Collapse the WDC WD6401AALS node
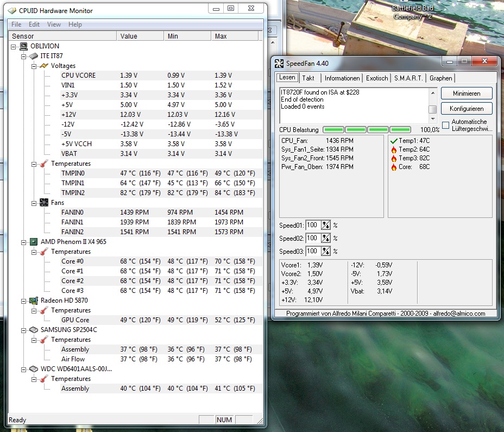The image size is (504, 432). coord(23,370)
